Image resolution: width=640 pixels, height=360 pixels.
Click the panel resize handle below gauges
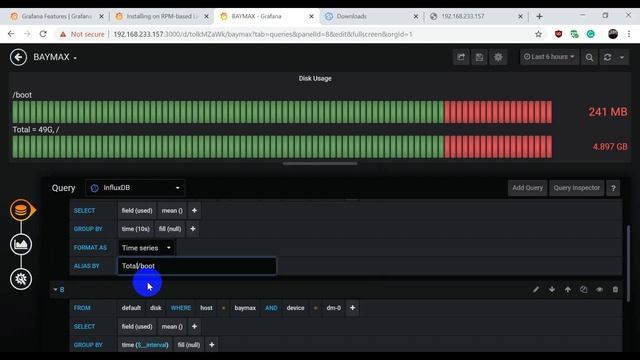320,164
